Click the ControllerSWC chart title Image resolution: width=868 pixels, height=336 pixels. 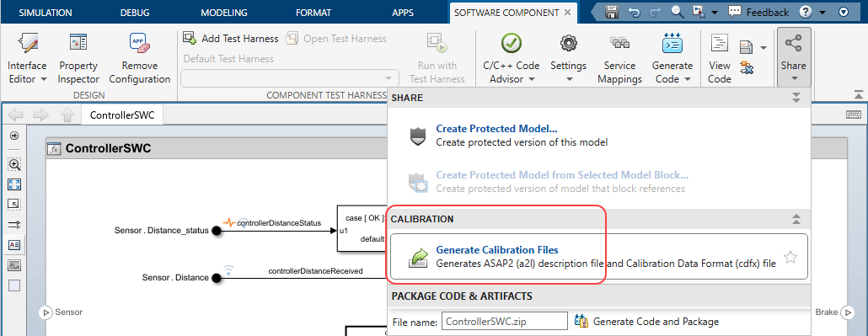pos(108,149)
